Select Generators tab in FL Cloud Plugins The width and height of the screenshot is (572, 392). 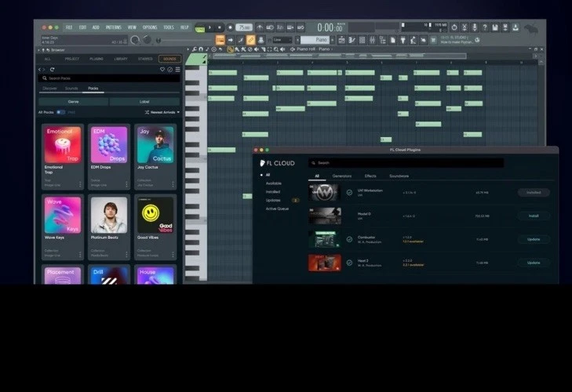[342, 176]
